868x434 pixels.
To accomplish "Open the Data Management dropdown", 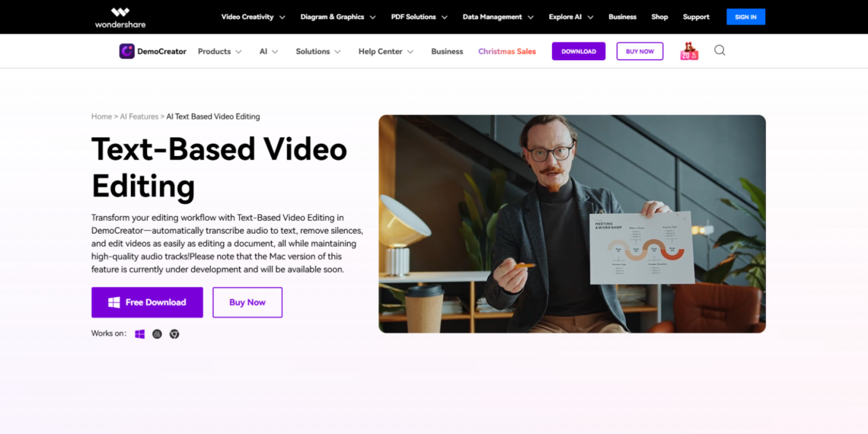I will pyautogui.click(x=498, y=18).
